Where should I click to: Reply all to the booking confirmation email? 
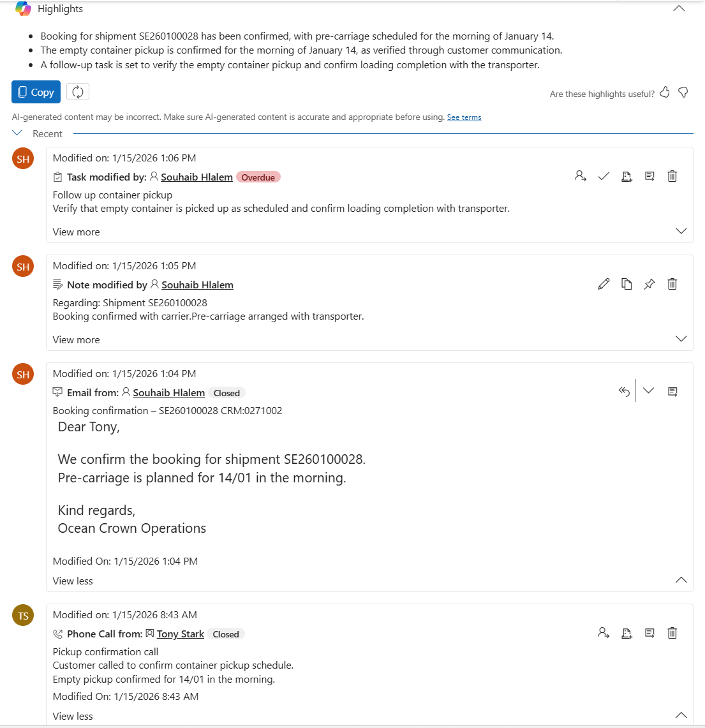[x=624, y=391]
